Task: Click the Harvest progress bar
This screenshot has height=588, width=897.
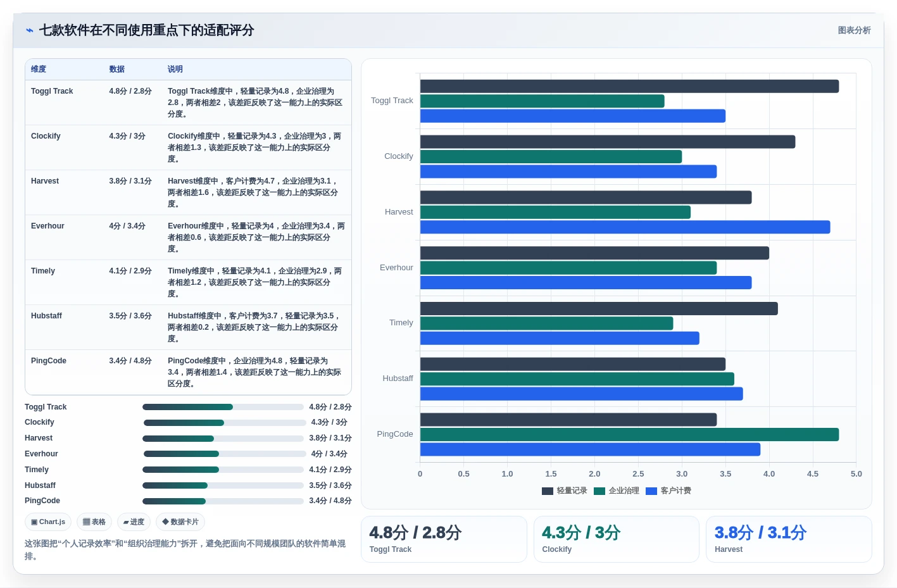Action: click(223, 439)
